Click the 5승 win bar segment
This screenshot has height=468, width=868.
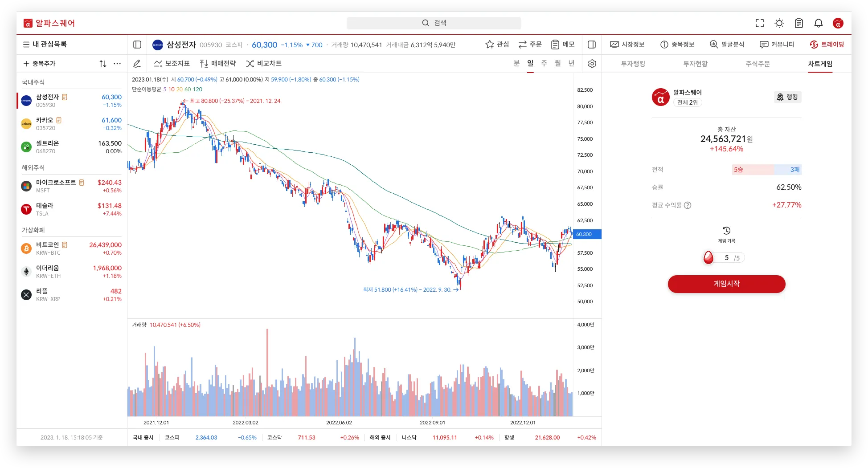[x=753, y=170]
